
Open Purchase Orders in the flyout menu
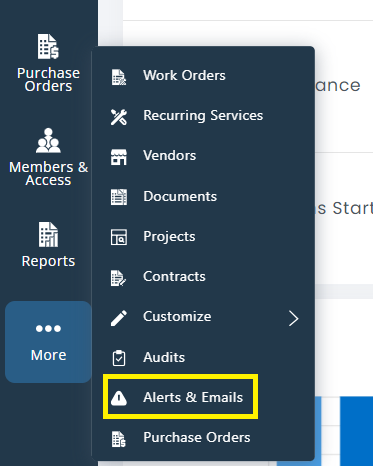coord(203,438)
